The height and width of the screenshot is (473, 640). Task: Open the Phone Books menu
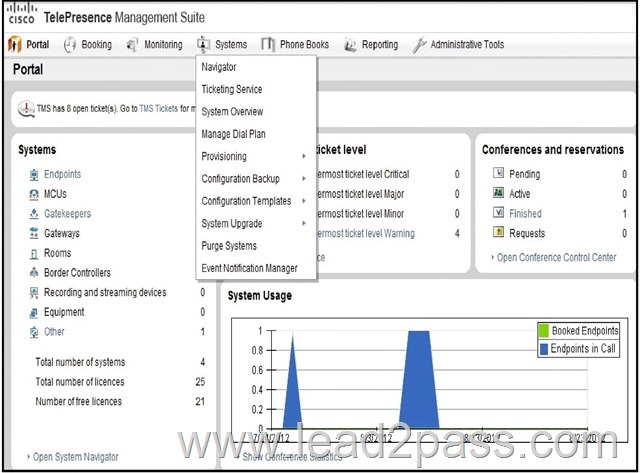[304, 44]
